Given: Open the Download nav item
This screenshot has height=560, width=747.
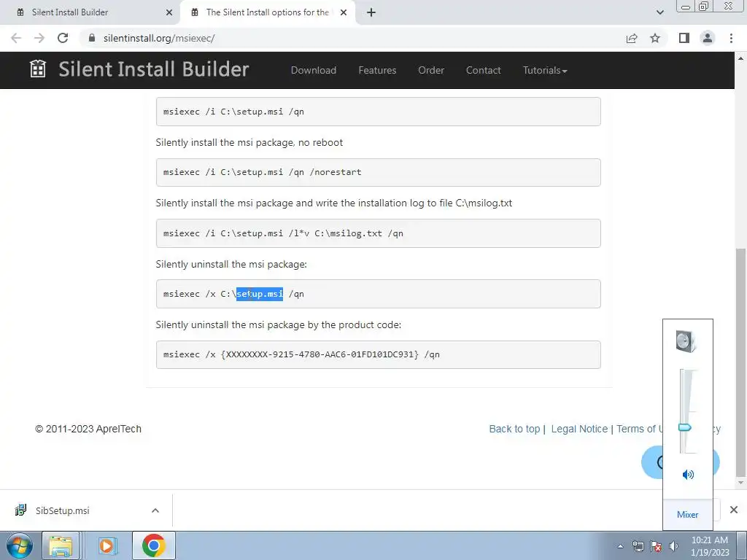Looking at the screenshot, I should 314,70.
